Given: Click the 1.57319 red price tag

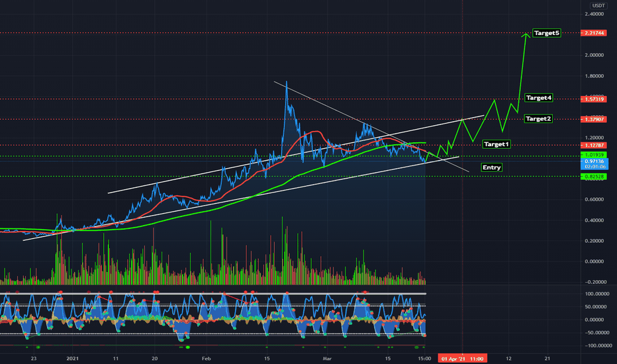Looking at the screenshot, I should click(594, 99).
